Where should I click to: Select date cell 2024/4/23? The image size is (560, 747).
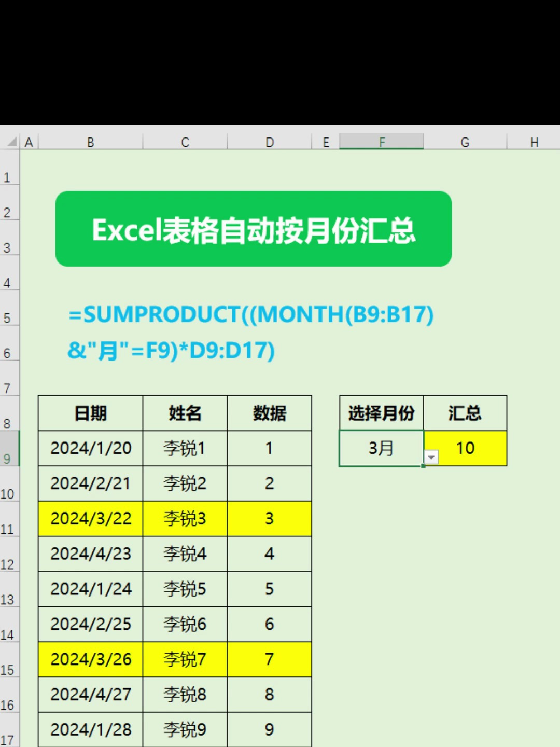pos(91,554)
